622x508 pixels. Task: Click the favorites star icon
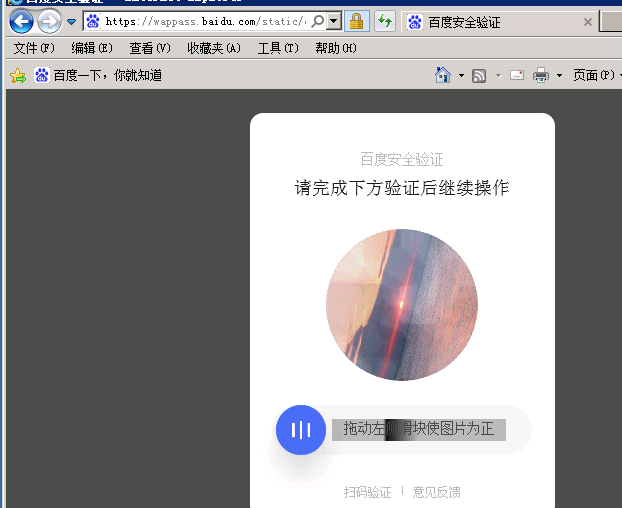[17, 75]
